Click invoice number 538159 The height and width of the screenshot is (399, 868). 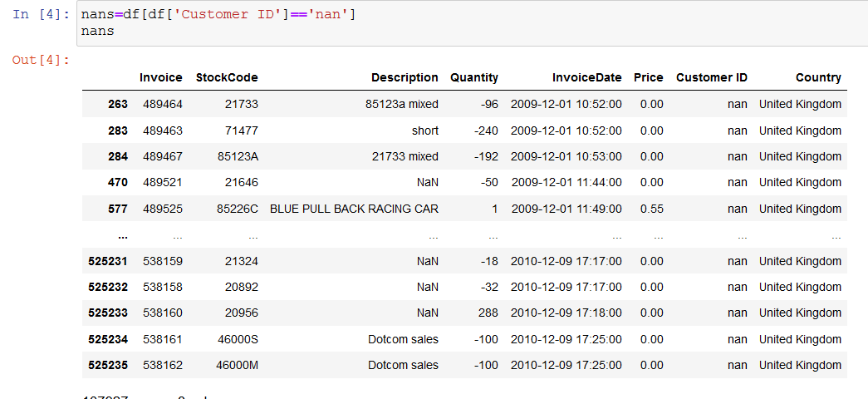click(x=163, y=261)
